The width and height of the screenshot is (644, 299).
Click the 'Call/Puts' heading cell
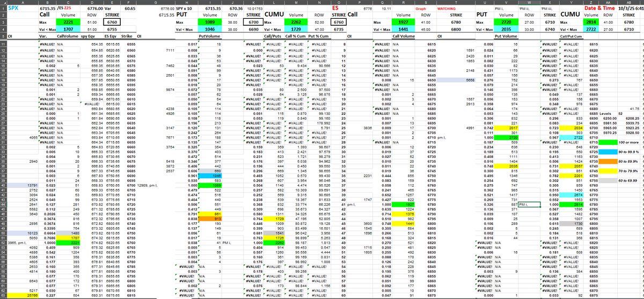274,36
